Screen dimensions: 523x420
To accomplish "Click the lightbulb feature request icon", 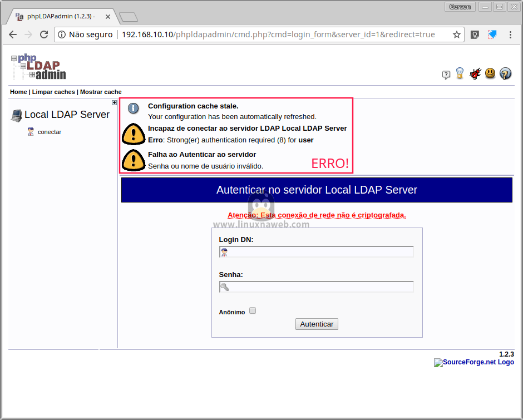I will (460, 73).
